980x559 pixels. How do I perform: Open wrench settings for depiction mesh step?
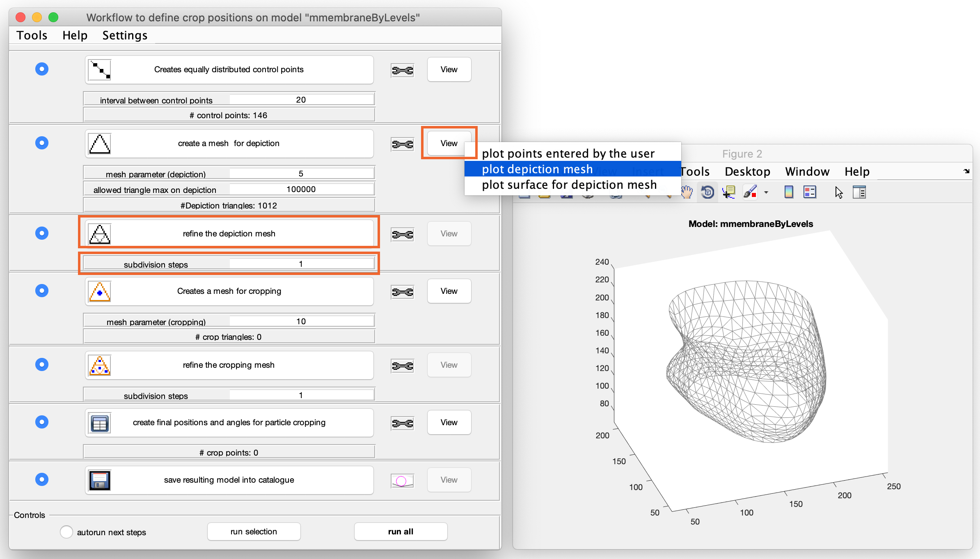coord(402,144)
